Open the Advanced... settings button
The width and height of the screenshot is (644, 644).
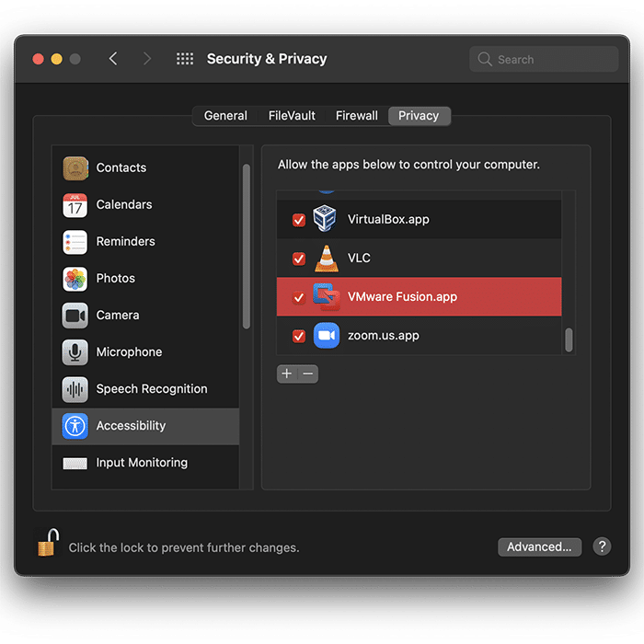coord(539,546)
